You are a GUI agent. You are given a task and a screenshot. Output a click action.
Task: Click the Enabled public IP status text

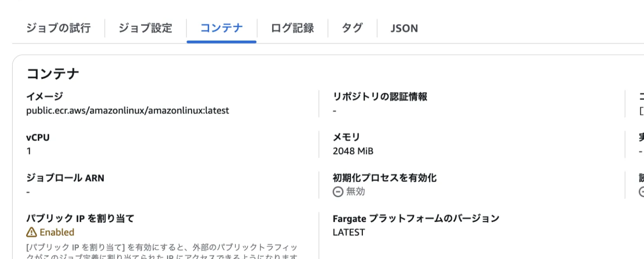(x=57, y=232)
